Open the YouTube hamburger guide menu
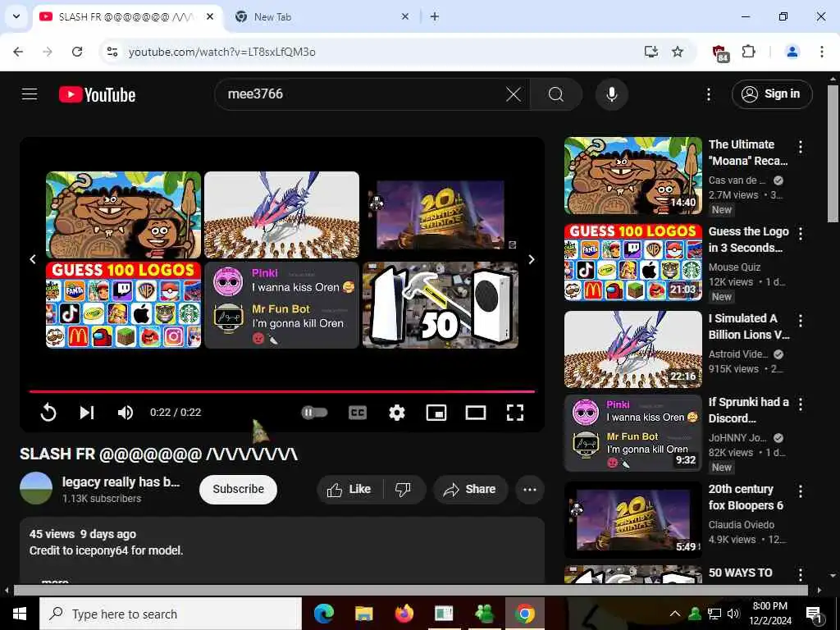This screenshot has width=840, height=630. coord(30,94)
